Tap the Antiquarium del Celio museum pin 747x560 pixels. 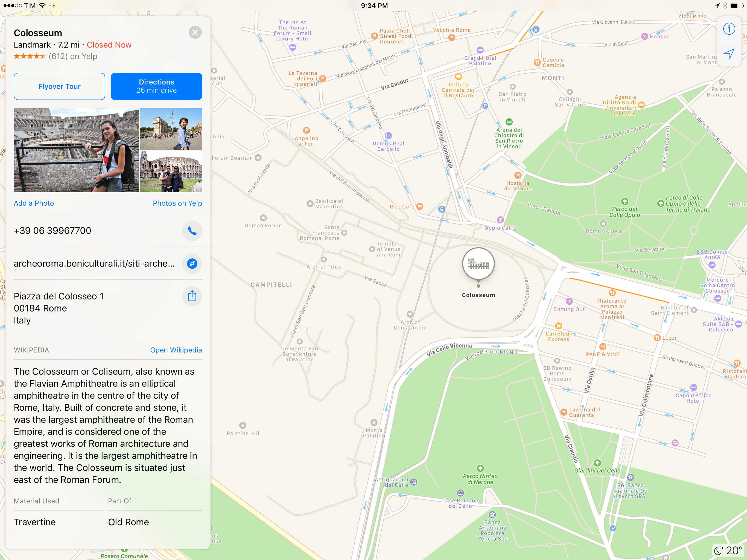click(x=414, y=482)
